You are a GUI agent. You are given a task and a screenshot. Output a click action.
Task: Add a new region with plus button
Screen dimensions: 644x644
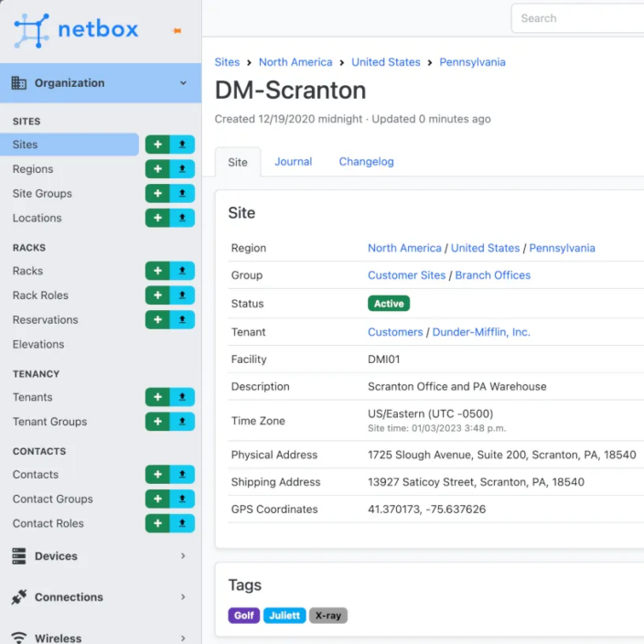[x=157, y=169]
